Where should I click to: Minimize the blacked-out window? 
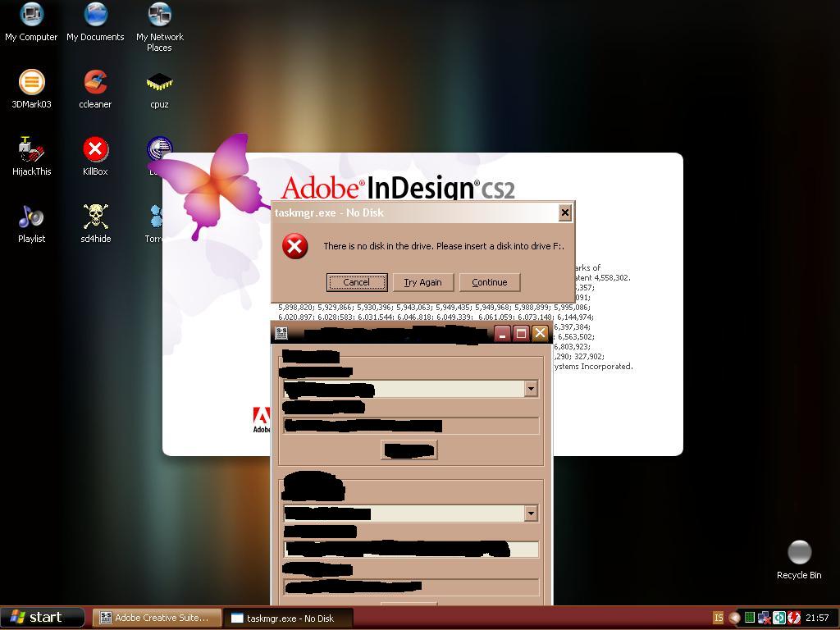(502, 333)
